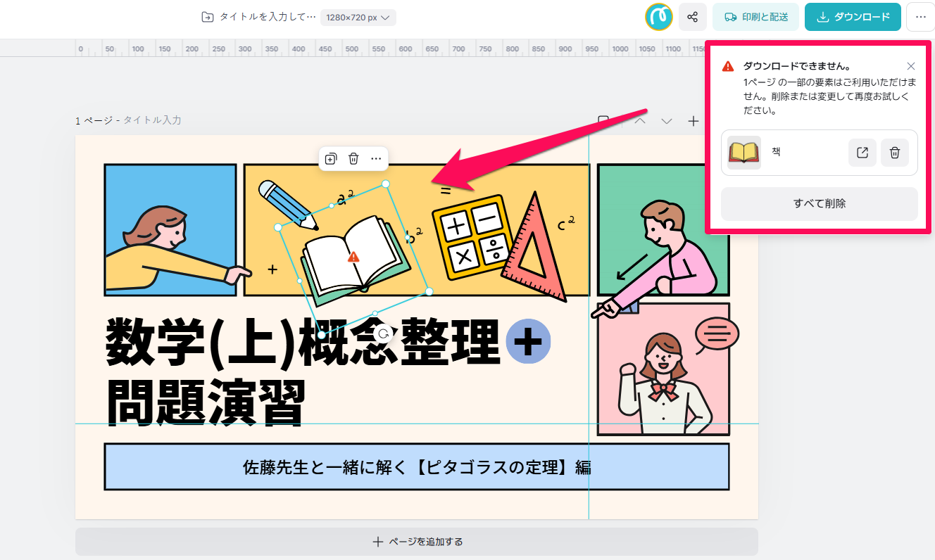The image size is (935, 560).
Task: Click the move-to-folder icon beside the title
Action: (207, 18)
